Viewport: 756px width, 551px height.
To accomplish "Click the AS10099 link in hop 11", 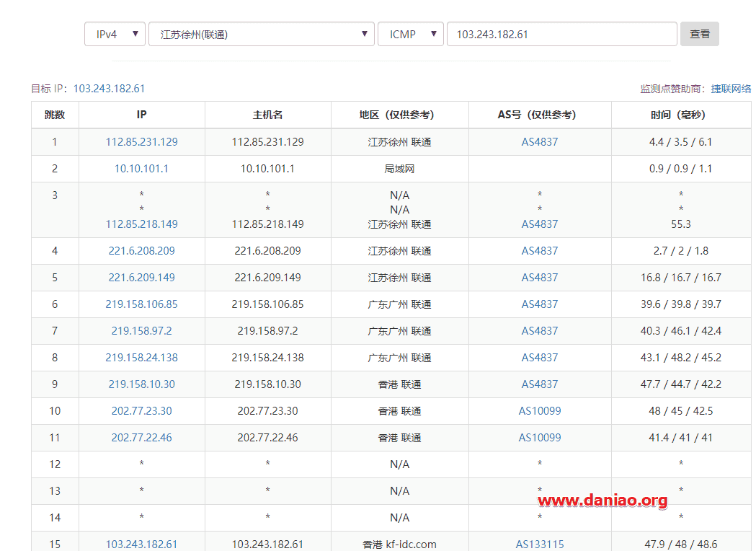I will (540, 438).
